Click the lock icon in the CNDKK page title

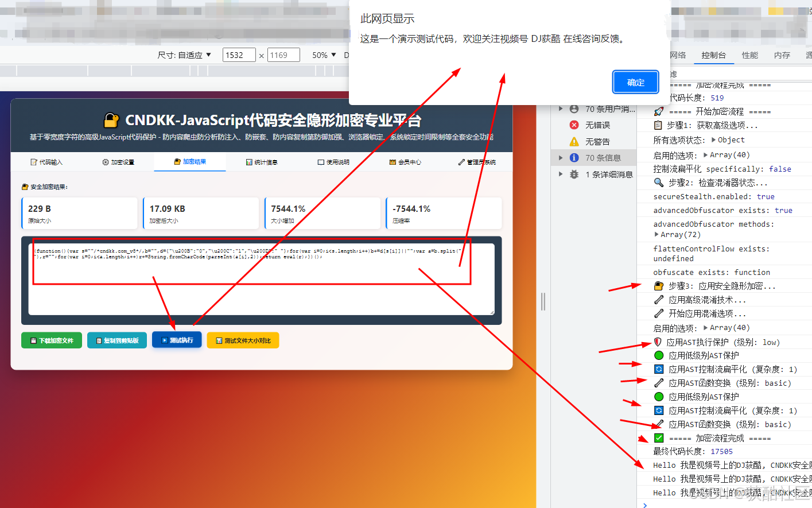click(111, 120)
